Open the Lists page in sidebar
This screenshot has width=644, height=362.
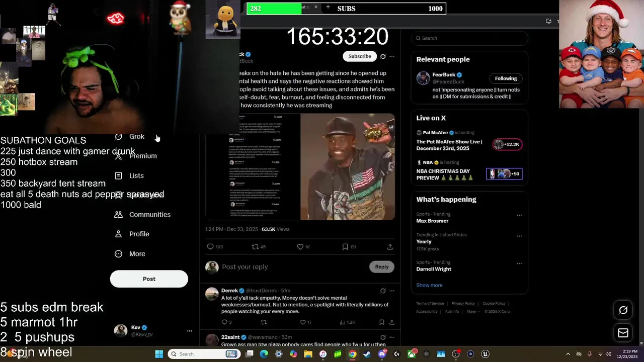[130, 175]
